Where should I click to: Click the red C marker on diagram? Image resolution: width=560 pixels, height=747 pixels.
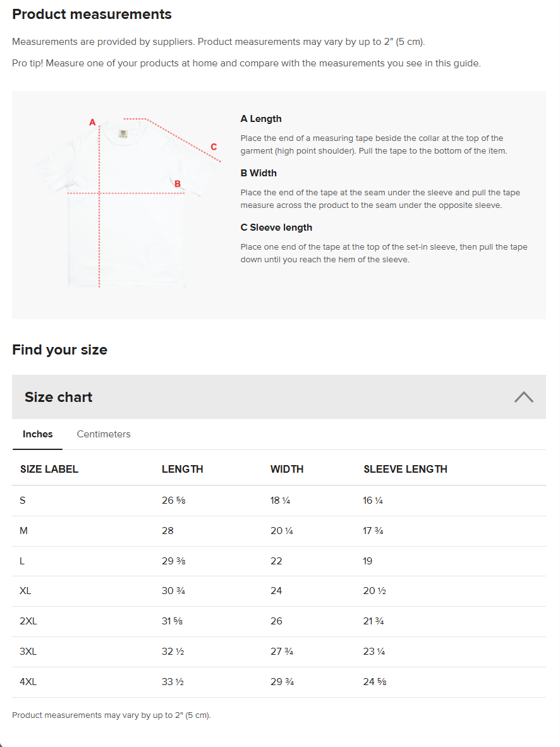(214, 147)
